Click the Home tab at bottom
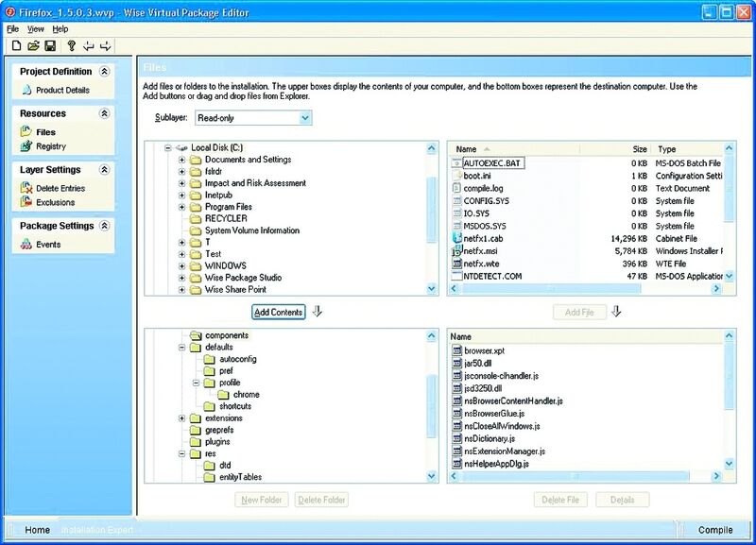Viewport: 756px width, 545px height. (x=37, y=530)
